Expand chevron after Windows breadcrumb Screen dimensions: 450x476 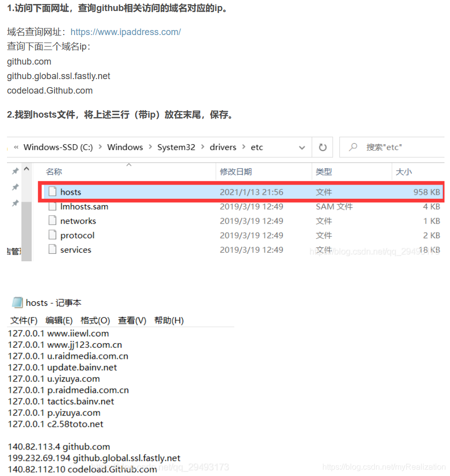point(150,147)
